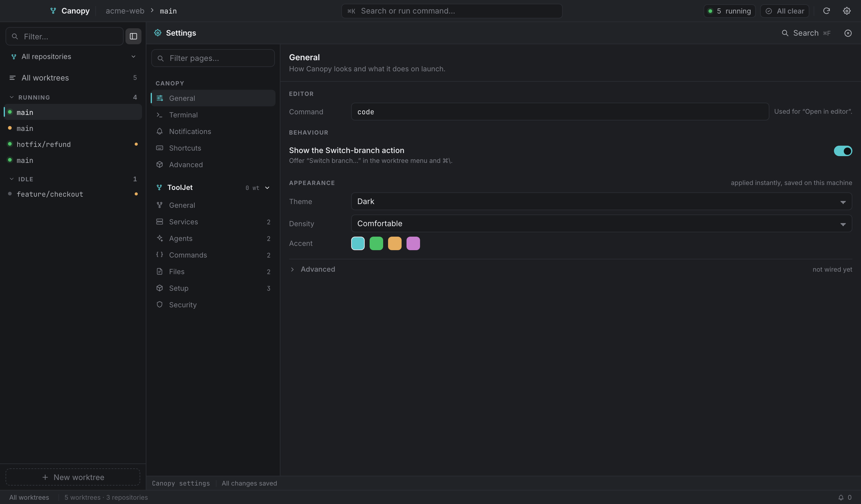
Task: Click the Notifications bell icon in settings nav
Action: pos(160,132)
